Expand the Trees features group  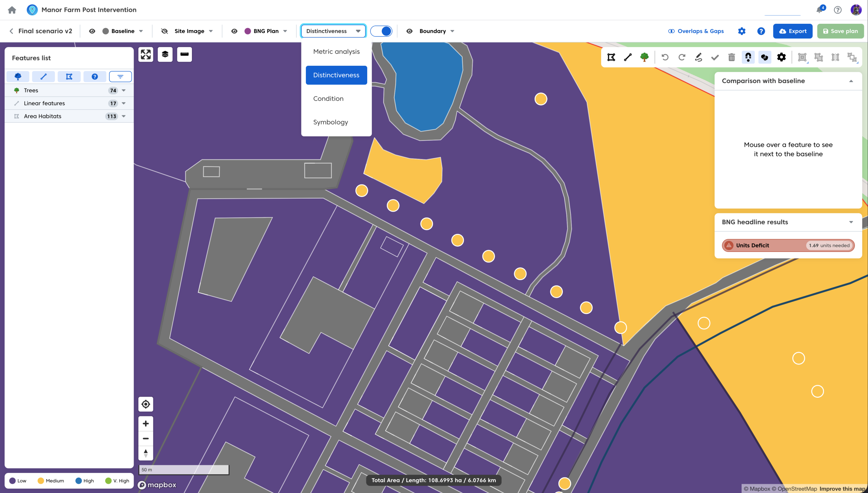pos(124,90)
